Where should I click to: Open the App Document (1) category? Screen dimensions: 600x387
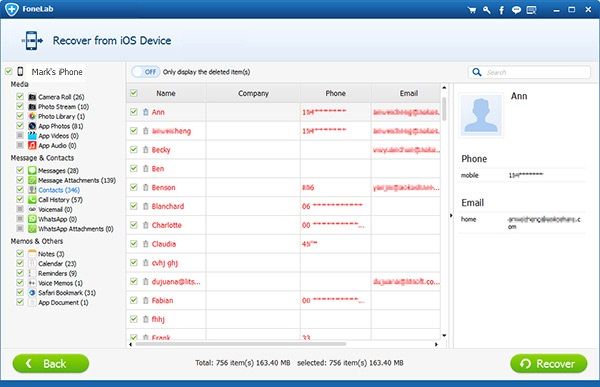pos(63,302)
